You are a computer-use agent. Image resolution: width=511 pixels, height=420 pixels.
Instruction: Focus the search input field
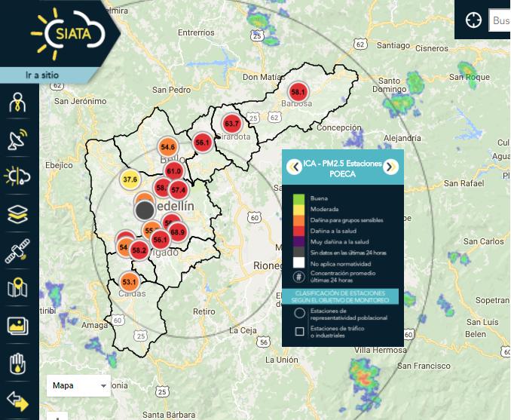click(x=500, y=20)
